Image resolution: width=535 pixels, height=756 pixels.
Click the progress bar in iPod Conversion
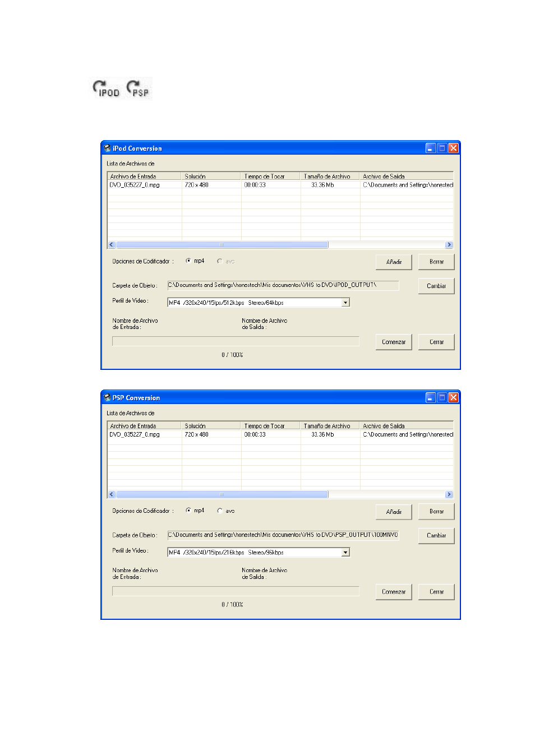coord(236,341)
